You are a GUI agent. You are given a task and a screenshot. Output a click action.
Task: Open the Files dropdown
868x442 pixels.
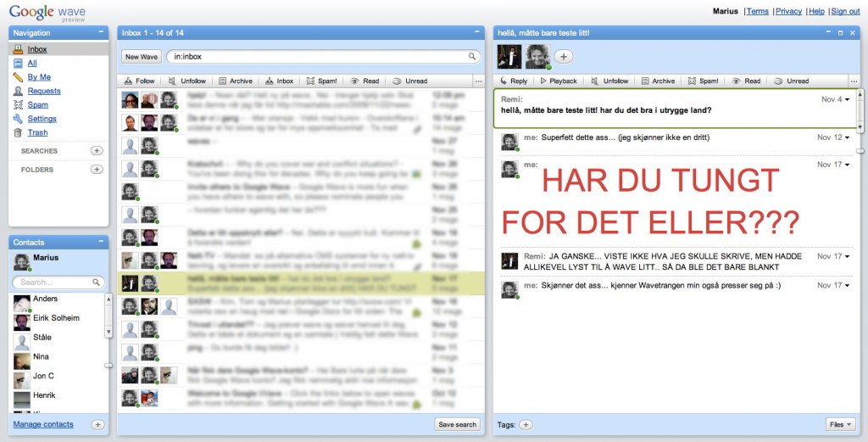pyautogui.click(x=840, y=424)
